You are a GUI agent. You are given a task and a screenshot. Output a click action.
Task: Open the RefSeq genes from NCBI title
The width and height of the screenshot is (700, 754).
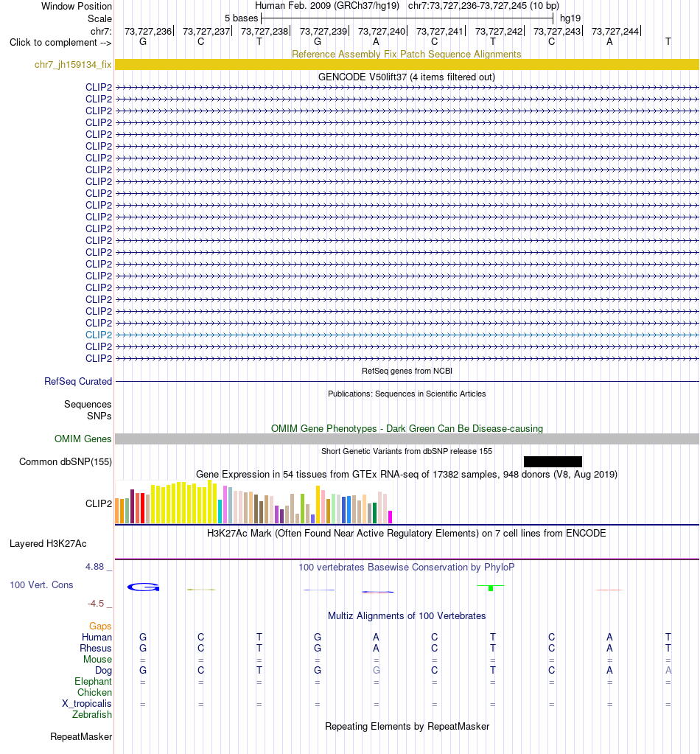click(407, 371)
